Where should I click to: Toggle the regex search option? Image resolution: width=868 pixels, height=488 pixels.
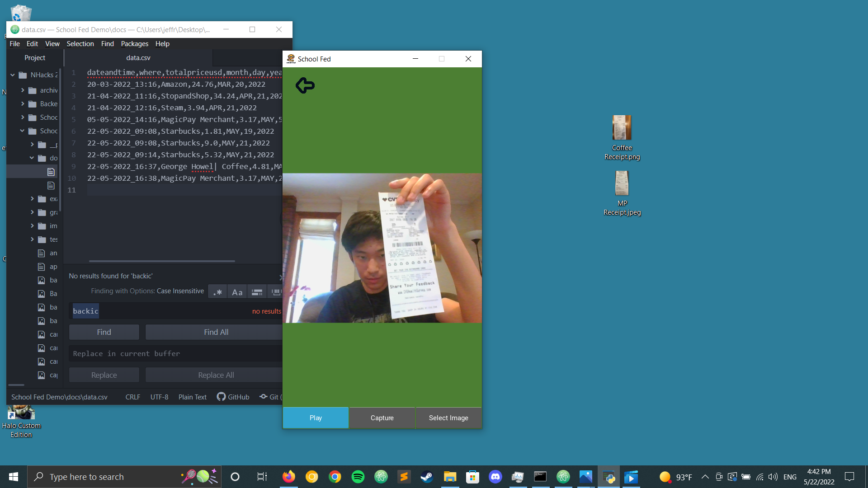point(217,292)
